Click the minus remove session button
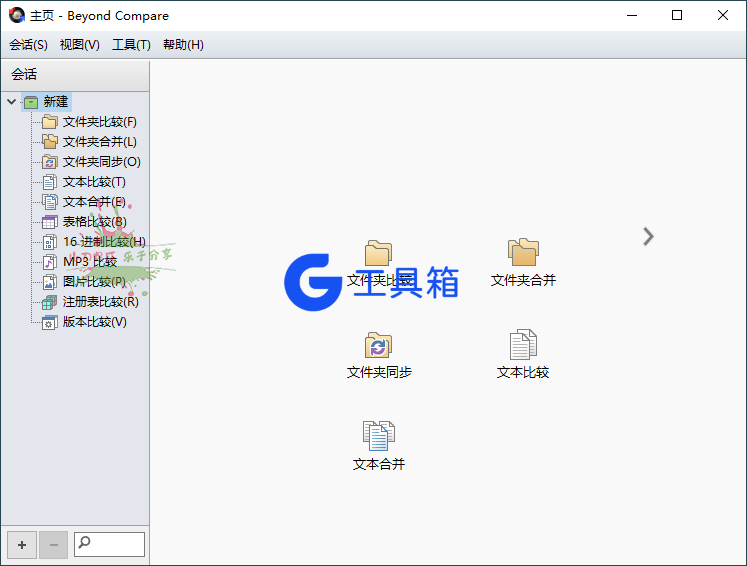This screenshot has height=566, width=747. 53,545
